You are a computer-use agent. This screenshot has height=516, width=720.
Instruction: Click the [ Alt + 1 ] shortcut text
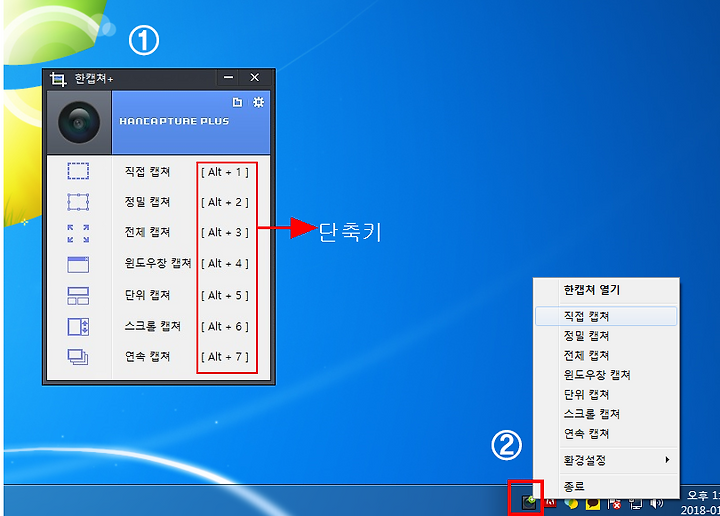click(225, 172)
